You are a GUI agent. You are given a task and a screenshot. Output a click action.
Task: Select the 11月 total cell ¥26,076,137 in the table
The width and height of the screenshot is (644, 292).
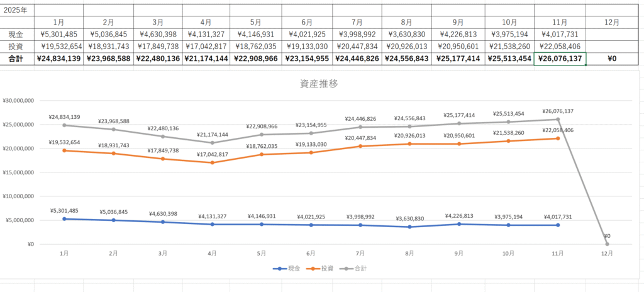559,59
